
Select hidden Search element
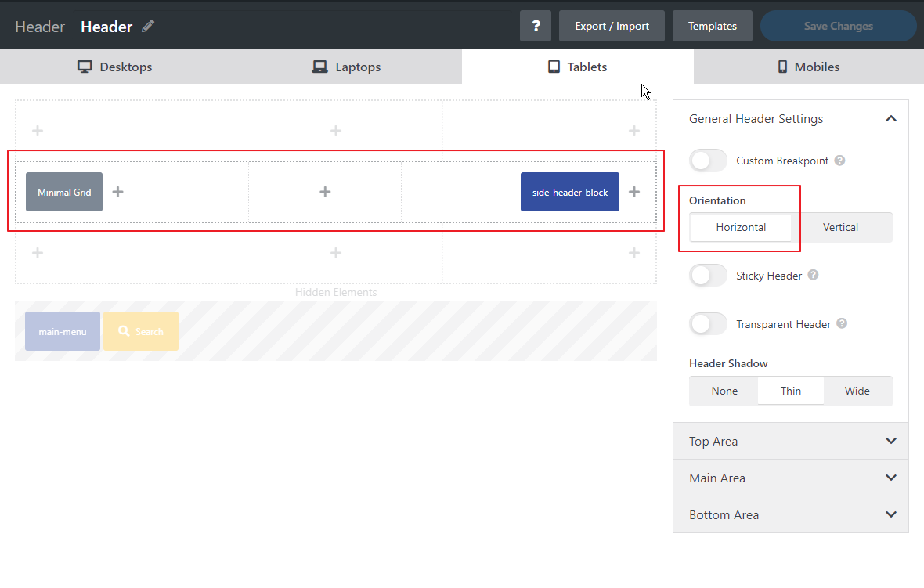(141, 332)
